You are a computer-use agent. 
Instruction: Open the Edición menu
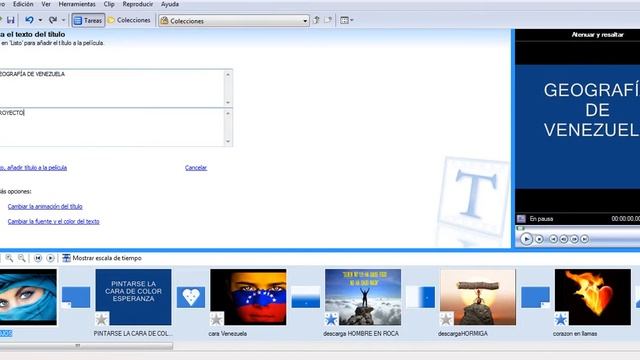point(23,4)
